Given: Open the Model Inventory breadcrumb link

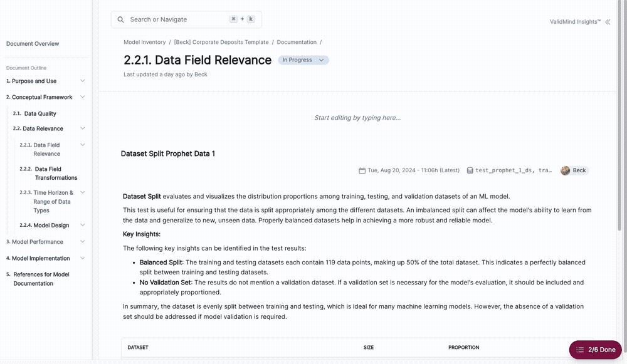Looking at the screenshot, I should point(144,42).
